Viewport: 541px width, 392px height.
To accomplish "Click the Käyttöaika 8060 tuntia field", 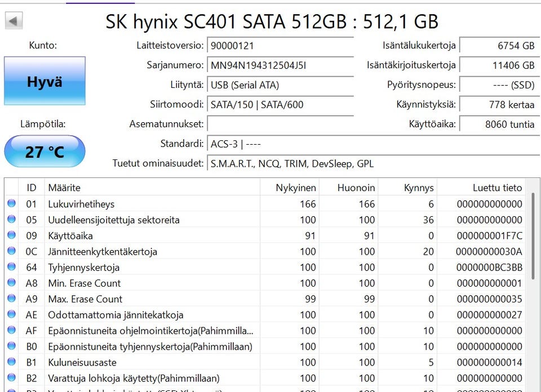I will tap(497, 124).
